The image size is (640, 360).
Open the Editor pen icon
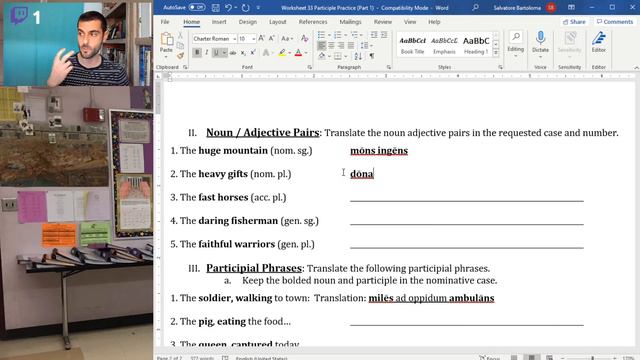599,38
